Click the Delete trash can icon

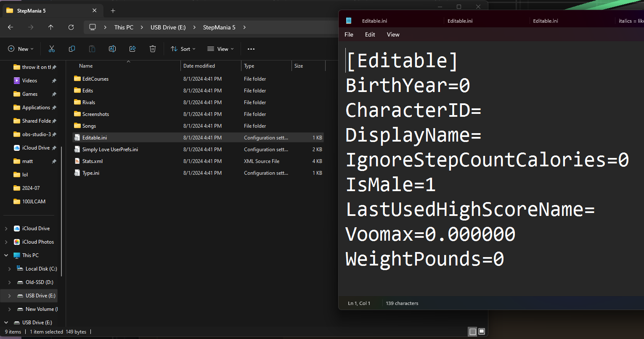[x=153, y=49]
